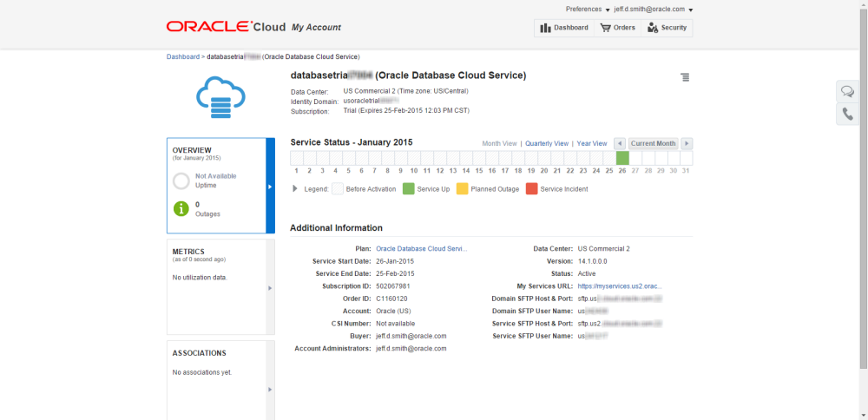Viewport: 868px width, 420px height.
Task: Open the Oracle Database Cloud Service plan link
Action: pos(422,249)
